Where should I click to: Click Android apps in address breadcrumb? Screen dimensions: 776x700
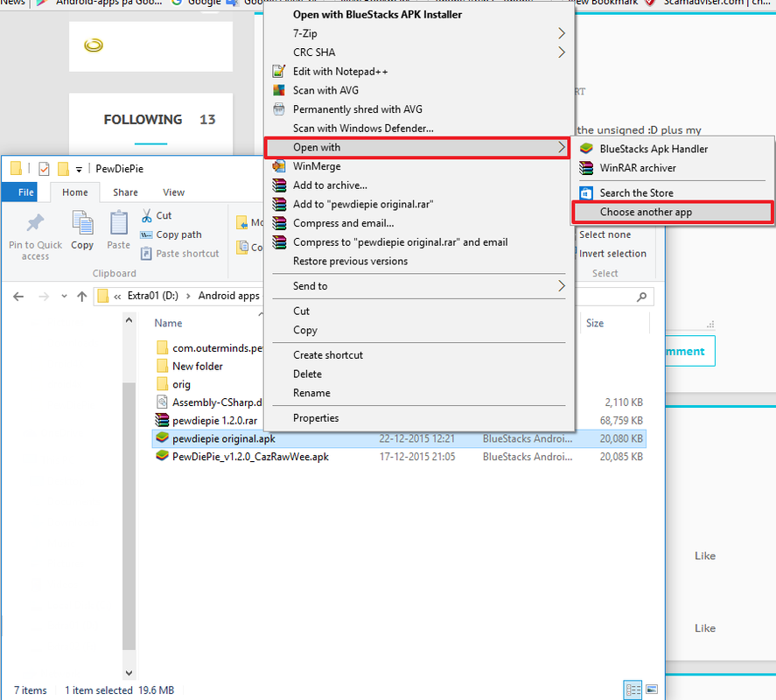pyautogui.click(x=228, y=296)
